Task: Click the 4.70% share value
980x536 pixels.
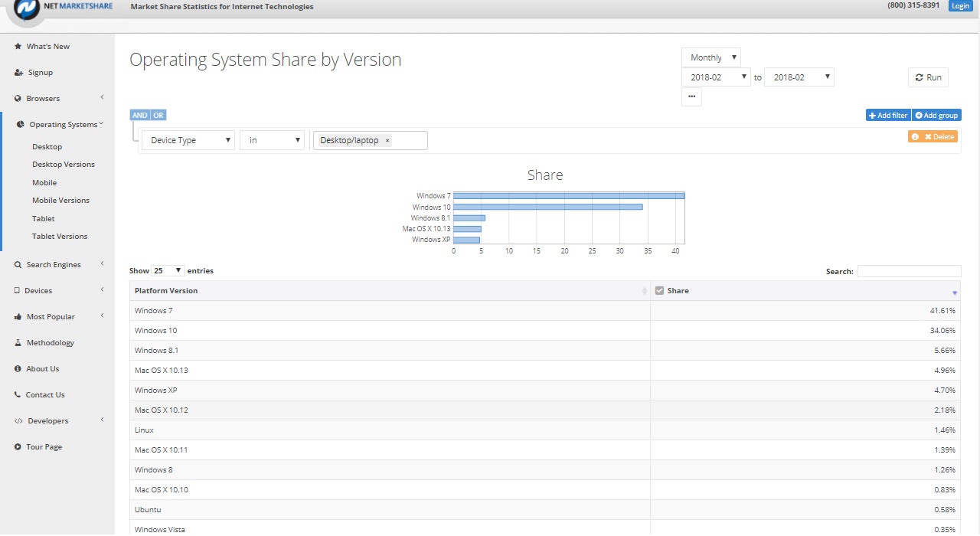Action: tap(945, 391)
